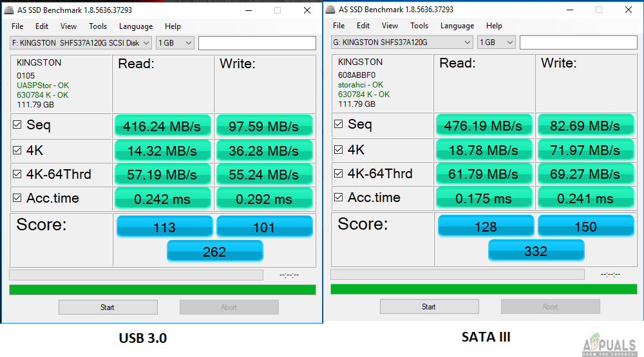Click the 262 total score

(x=214, y=251)
